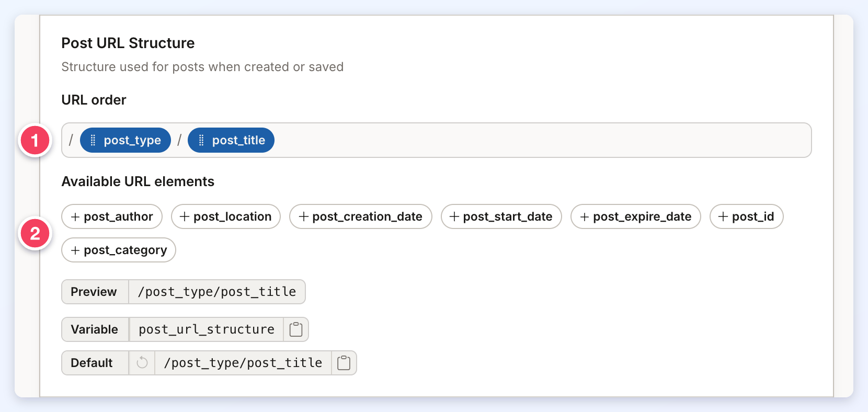Click the Preview path /post_type/post_title

click(x=217, y=292)
